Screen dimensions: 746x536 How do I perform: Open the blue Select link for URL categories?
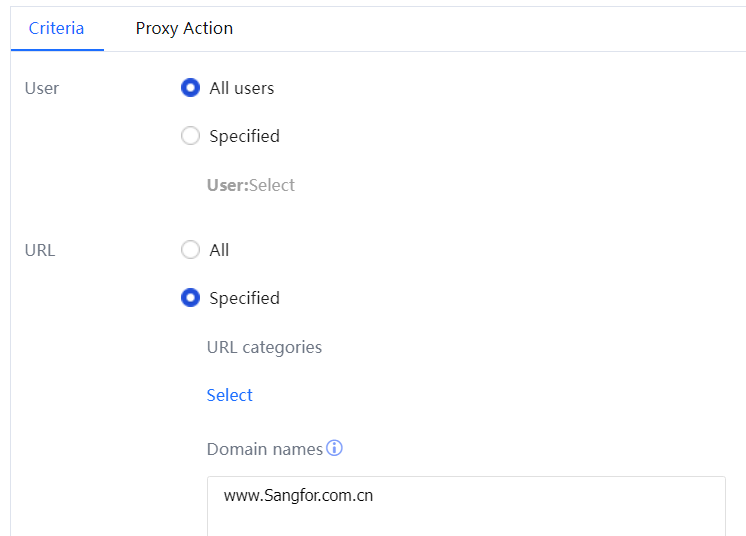click(x=229, y=395)
